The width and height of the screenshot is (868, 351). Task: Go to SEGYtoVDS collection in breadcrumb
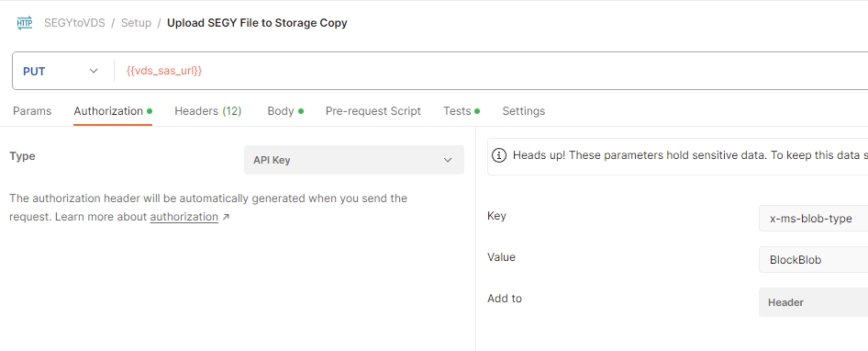point(74,23)
